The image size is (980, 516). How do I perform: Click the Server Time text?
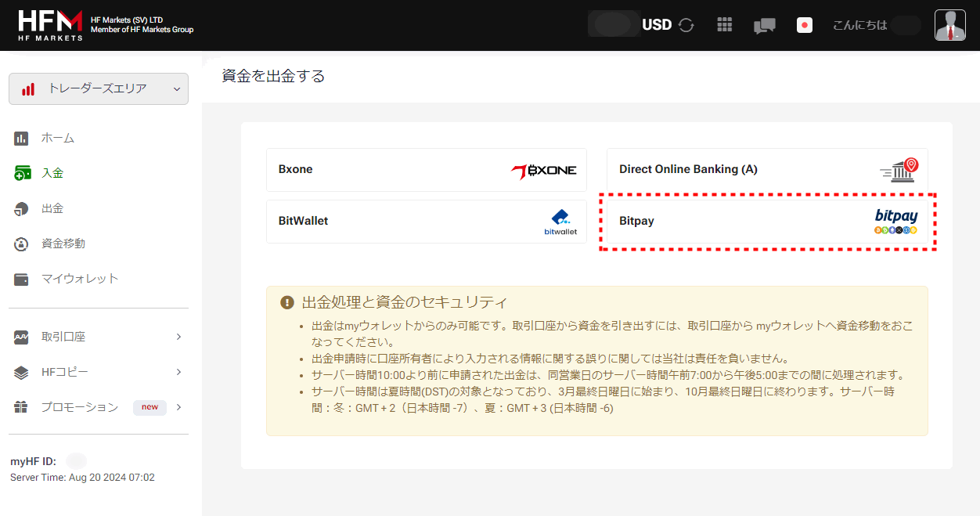[82, 478]
